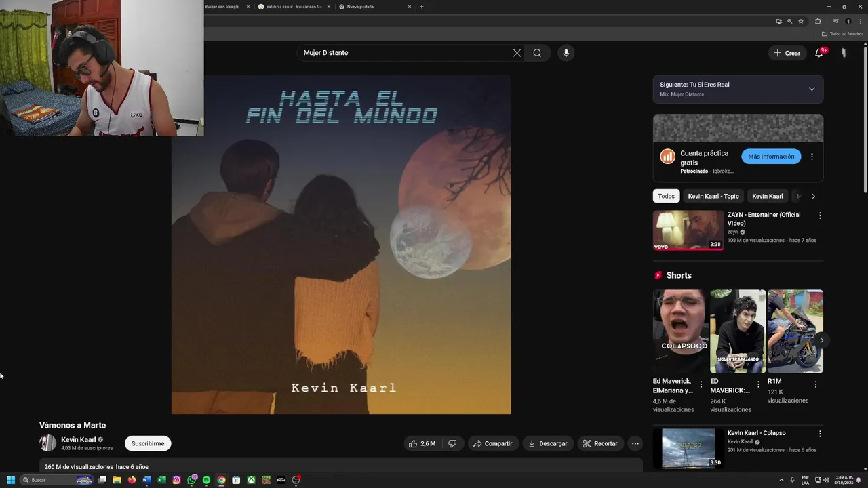Viewport: 868px width, 488px height.
Task: Open Kevin Kaarl channel avatar
Action: point(48,443)
